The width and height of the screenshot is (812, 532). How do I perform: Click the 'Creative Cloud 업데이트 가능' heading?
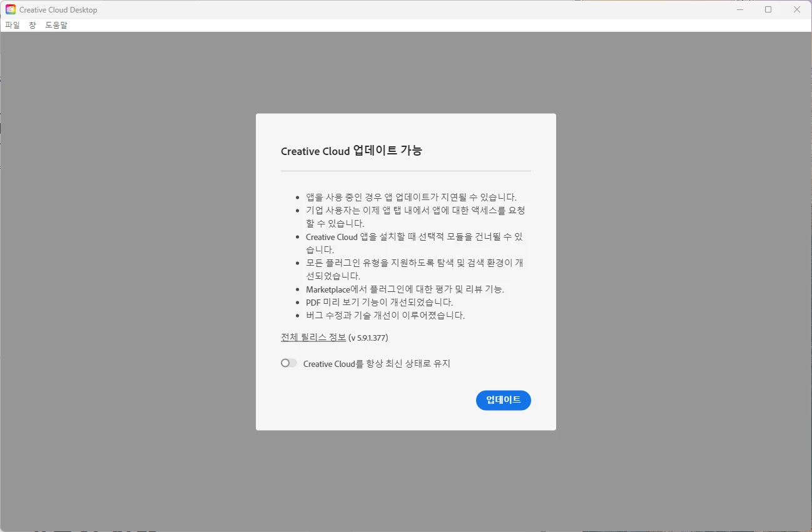pyautogui.click(x=351, y=151)
